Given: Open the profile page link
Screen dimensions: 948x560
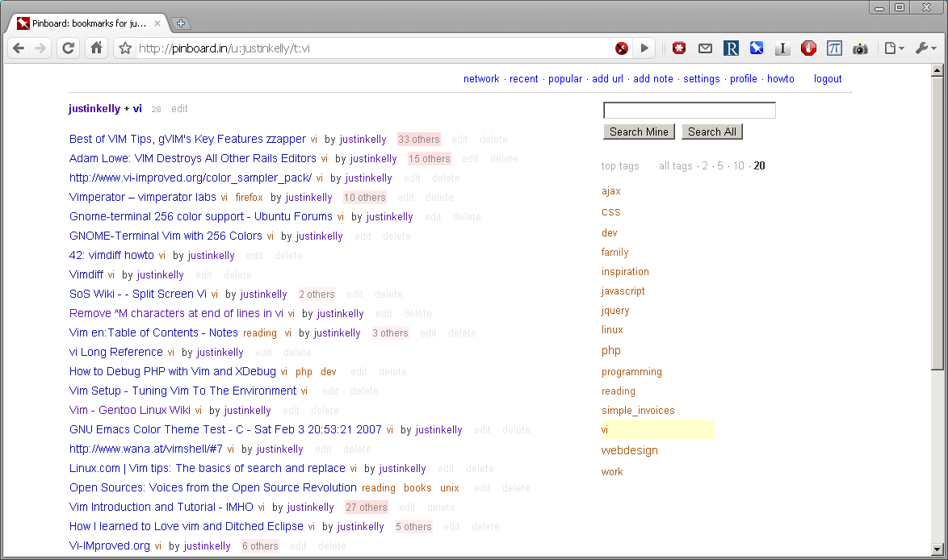Looking at the screenshot, I should point(743,78).
